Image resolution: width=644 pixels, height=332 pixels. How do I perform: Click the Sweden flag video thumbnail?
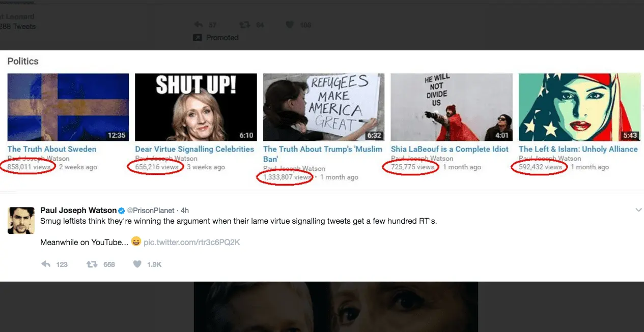coord(68,107)
